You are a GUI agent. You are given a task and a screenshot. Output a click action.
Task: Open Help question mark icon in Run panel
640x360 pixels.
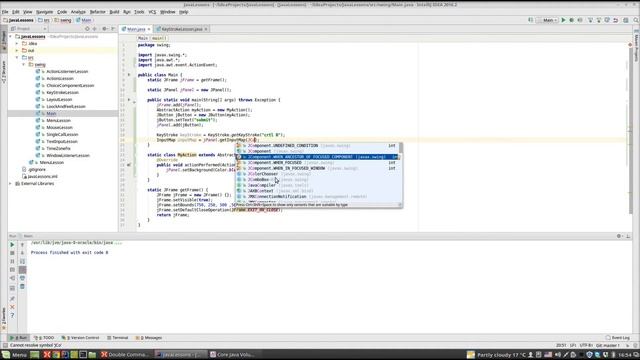coord(12,316)
